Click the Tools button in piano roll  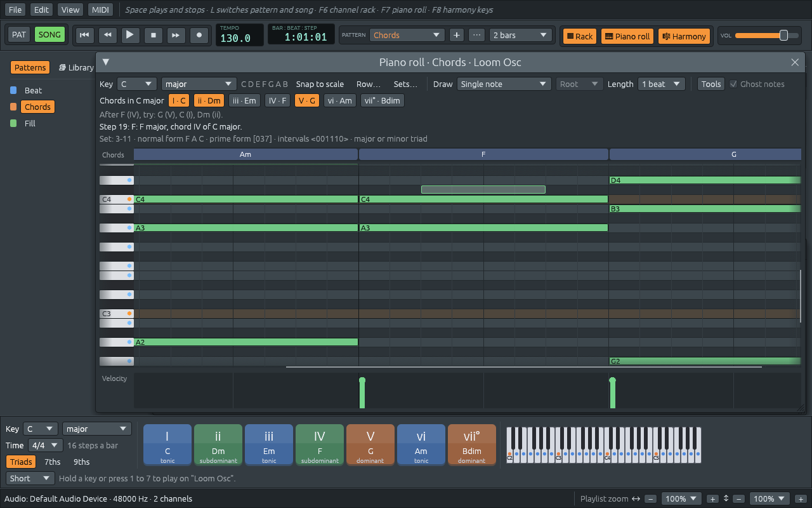(x=711, y=84)
